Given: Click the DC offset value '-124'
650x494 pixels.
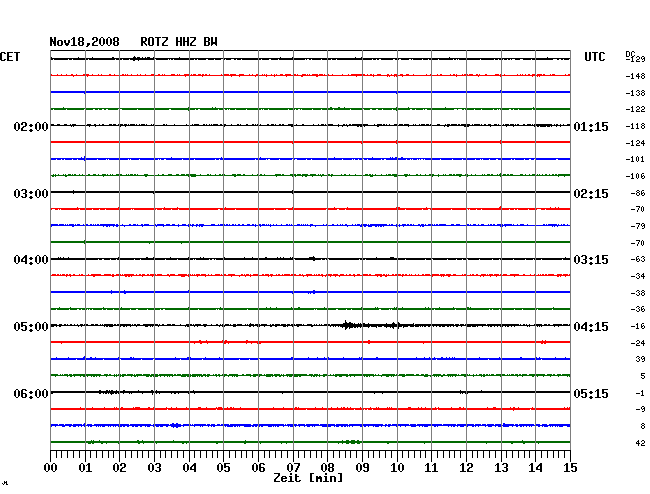Looking at the screenshot, I should click(635, 143).
